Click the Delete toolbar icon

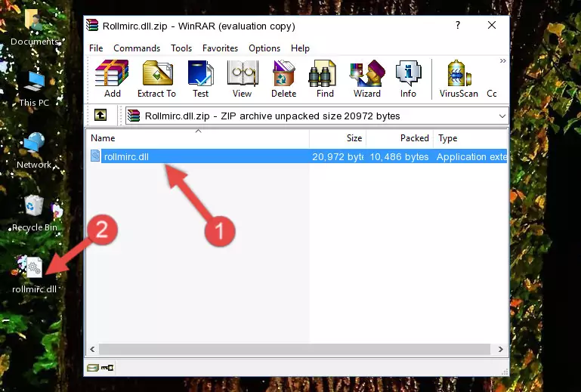pyautogui.click(x=284, y=79)
